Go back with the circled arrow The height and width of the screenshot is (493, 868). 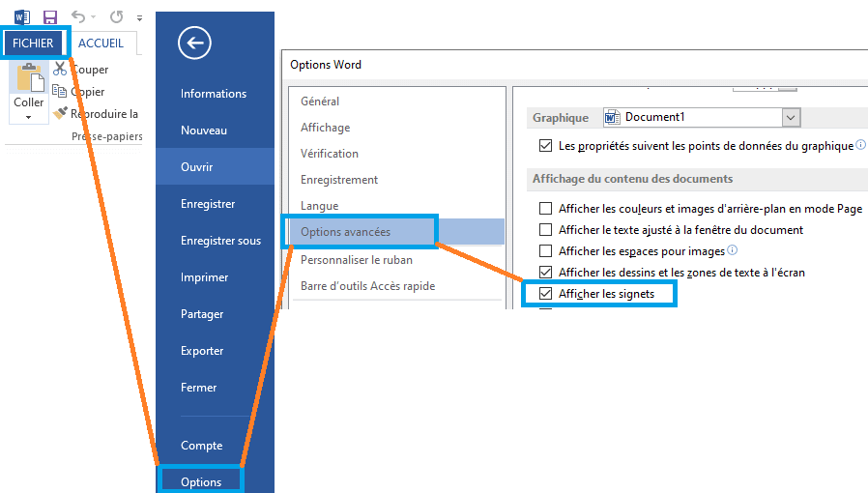click(x=194, y=43)
